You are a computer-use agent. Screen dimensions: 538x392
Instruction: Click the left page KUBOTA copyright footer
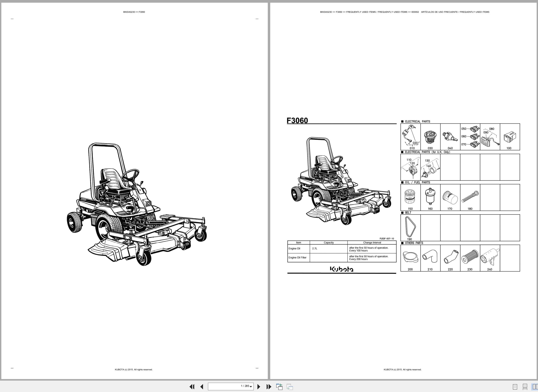click(134, 369)
